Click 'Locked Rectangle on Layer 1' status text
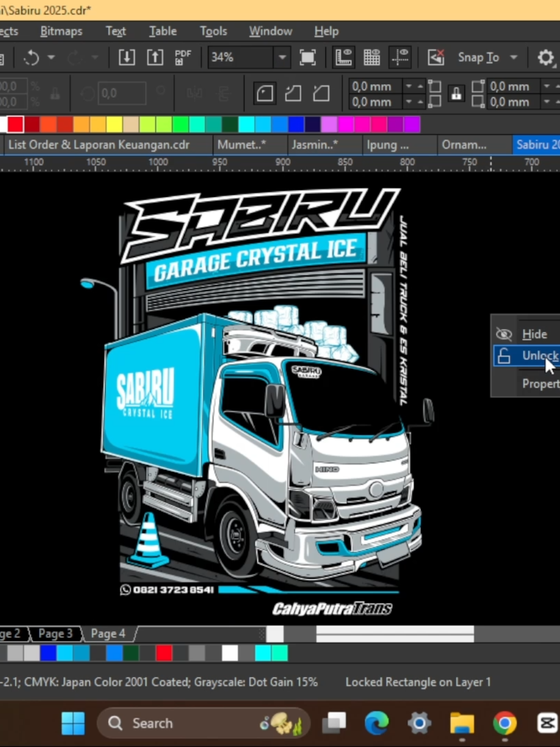560x747 pixels. [x=418, y=682]
